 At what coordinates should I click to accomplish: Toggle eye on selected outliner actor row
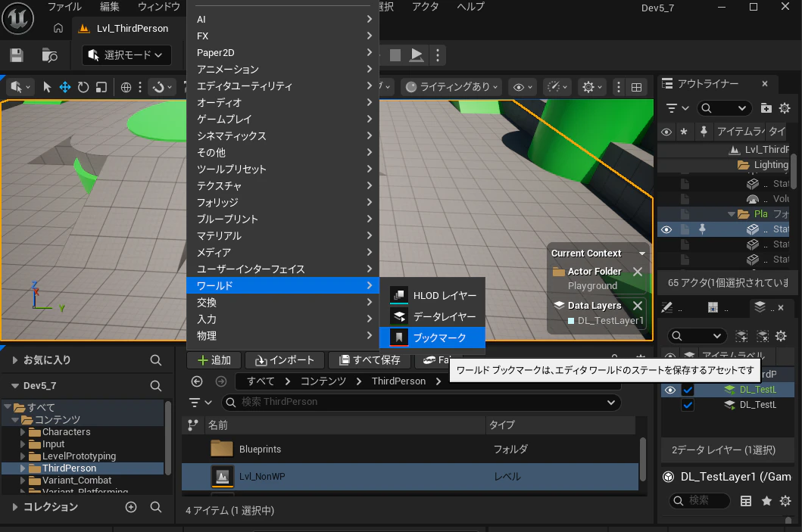pos(666,229)
